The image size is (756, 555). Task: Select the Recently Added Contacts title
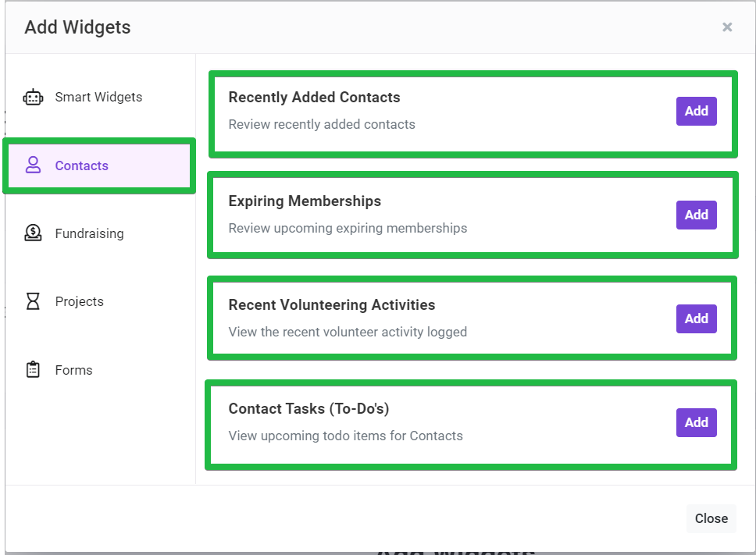(x=315, y=98)
